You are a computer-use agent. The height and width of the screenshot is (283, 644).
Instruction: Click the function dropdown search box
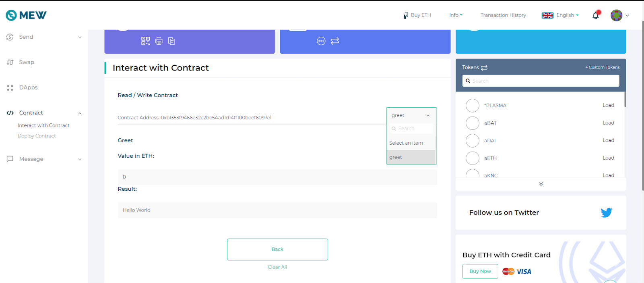click(x=411, y=129)
